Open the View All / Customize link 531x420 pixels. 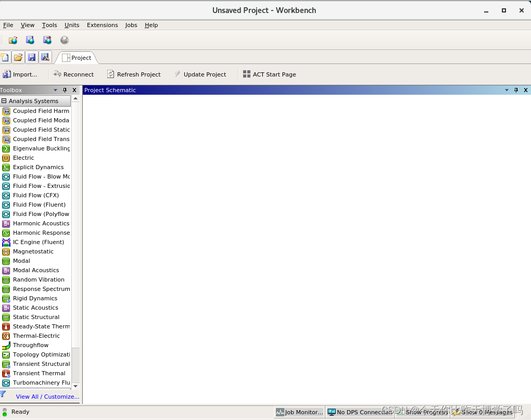click(x=47, y=397)
